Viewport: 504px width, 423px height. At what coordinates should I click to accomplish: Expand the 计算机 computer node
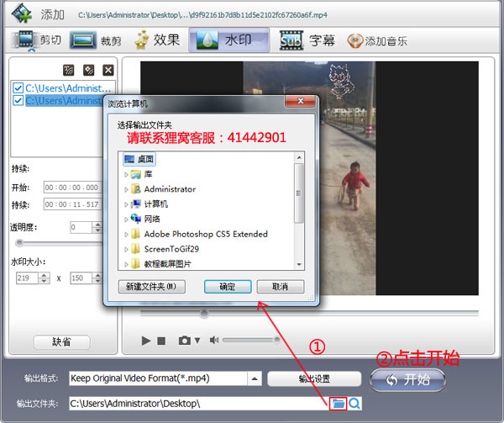point(126,204)
